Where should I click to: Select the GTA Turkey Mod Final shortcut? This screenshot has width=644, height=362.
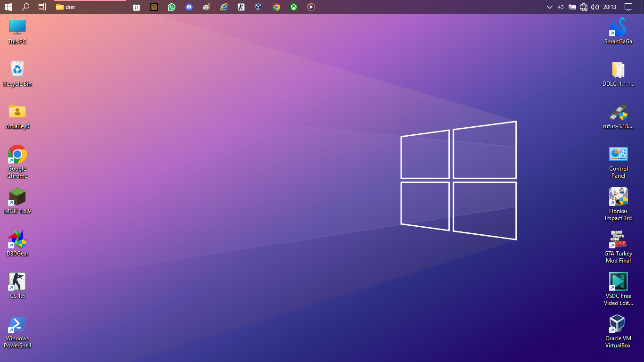pyautogui.click(x=618, y=247)
